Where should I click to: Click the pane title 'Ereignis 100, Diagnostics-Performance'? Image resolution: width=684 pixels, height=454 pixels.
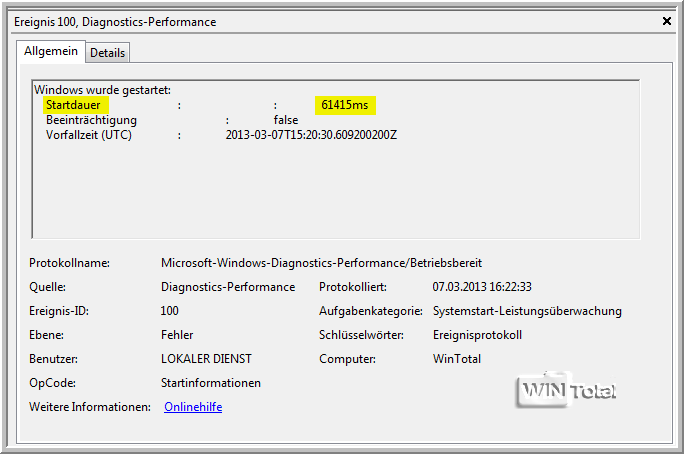115,22
